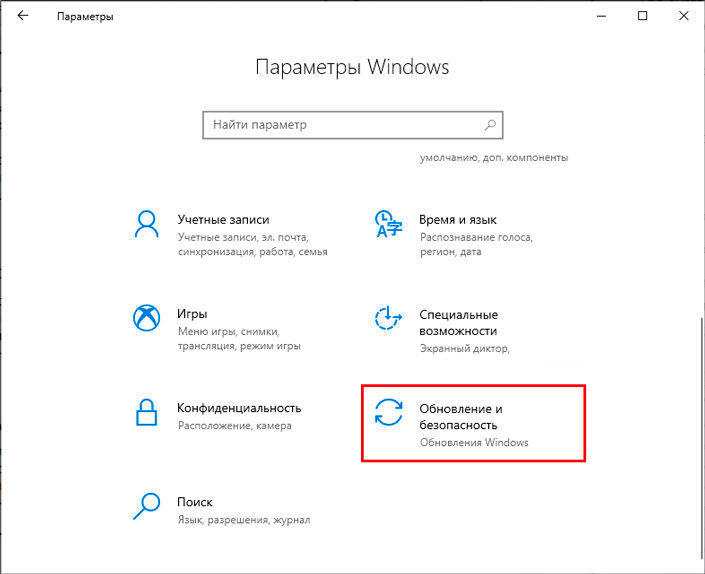
Task: Click the Найти параметр search field
Action: (x=352, y=125)
